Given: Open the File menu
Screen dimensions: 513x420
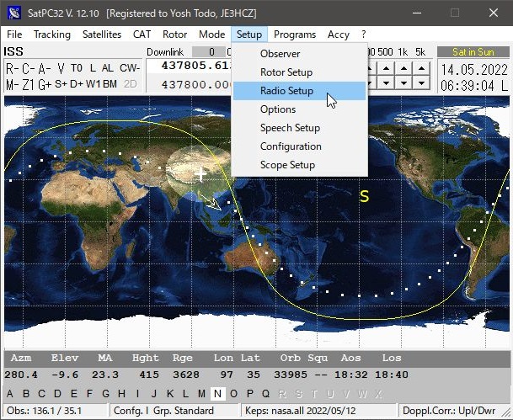Looking at the screenshot, I should tap(14, 35).
